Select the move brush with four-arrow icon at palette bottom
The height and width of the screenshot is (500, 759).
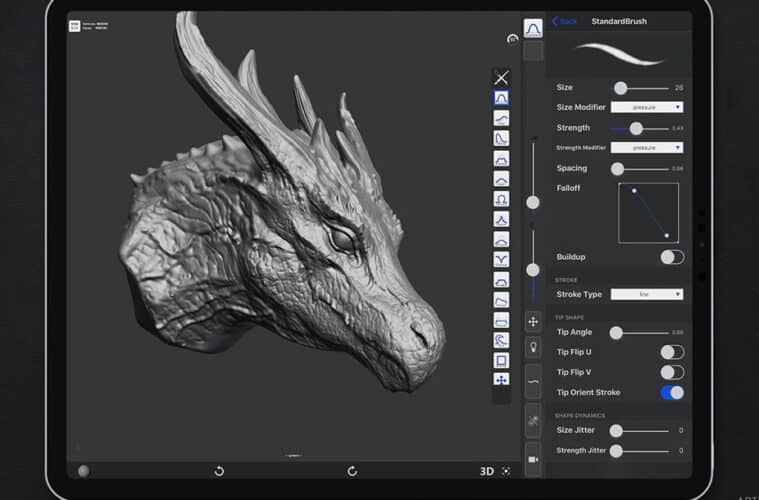(502, 380)
